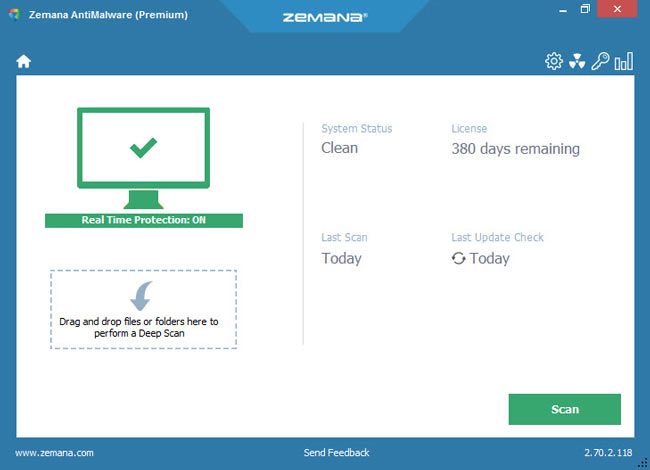Click the resize grip in bottom corner

pyautogui.click(x=643, y=463)
